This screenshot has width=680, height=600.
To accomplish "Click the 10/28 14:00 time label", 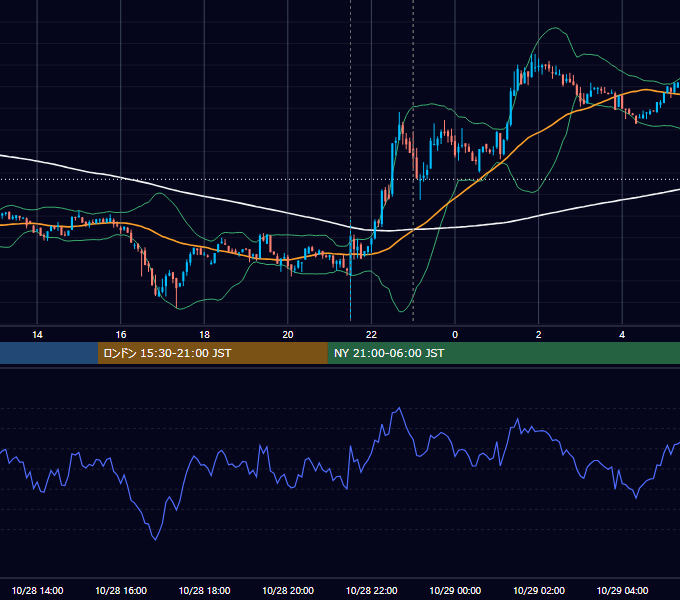I will coord(37,590).
